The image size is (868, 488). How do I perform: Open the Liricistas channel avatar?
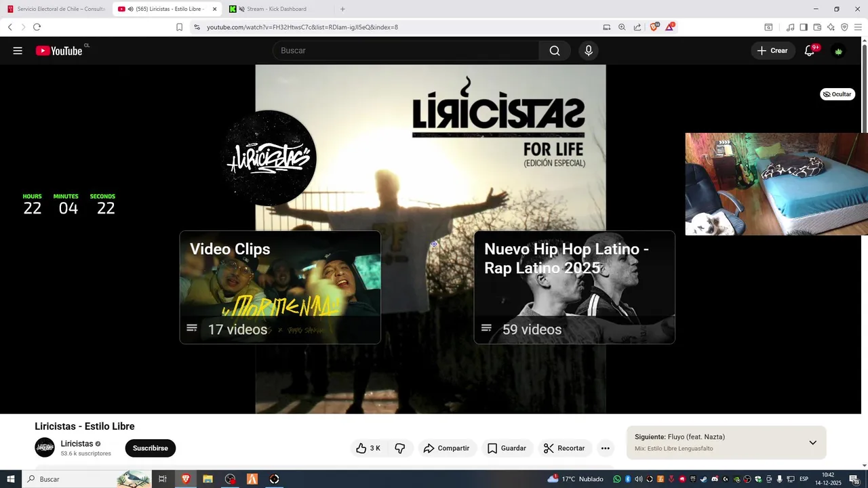(45, 447)
